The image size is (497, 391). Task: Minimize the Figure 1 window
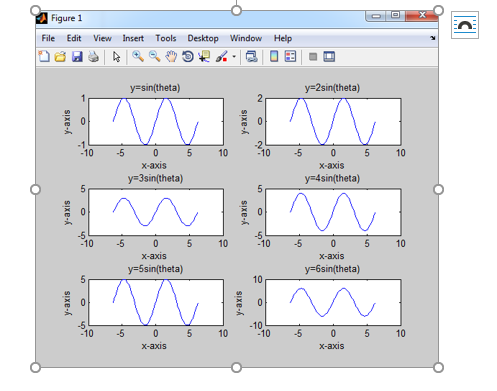tap(376, 16)
